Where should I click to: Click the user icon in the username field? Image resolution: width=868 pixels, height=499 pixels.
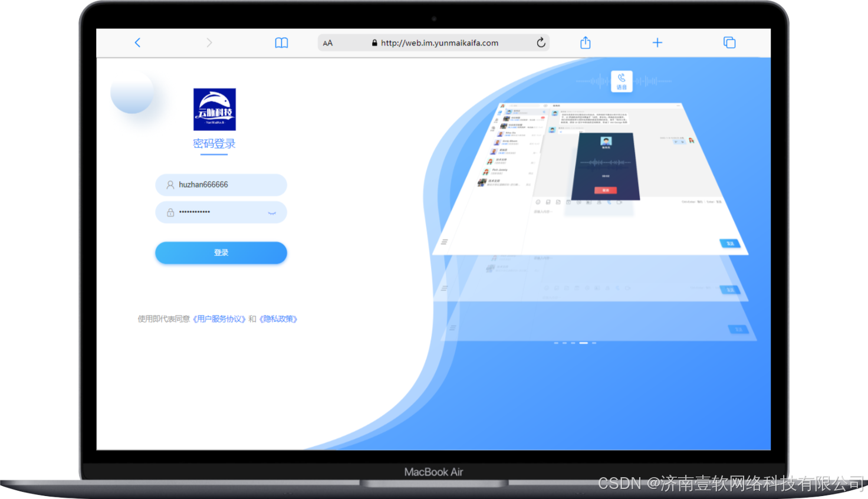pos(170,185)
